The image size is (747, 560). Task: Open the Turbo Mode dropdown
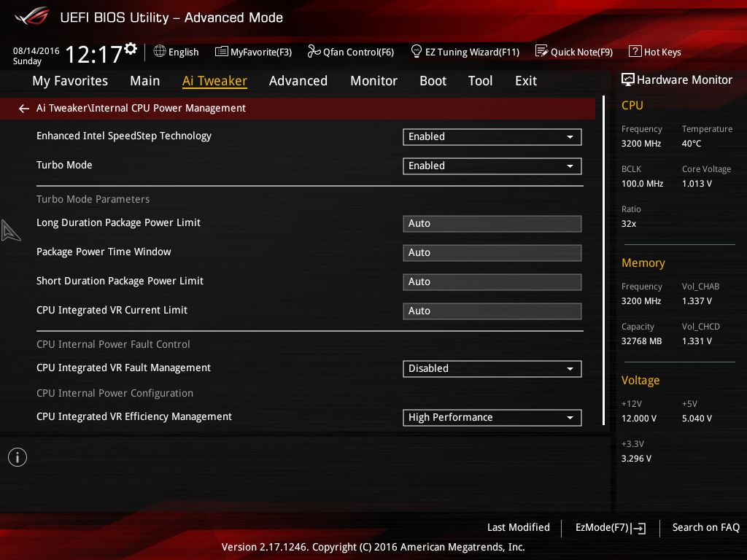click(492, 166)
